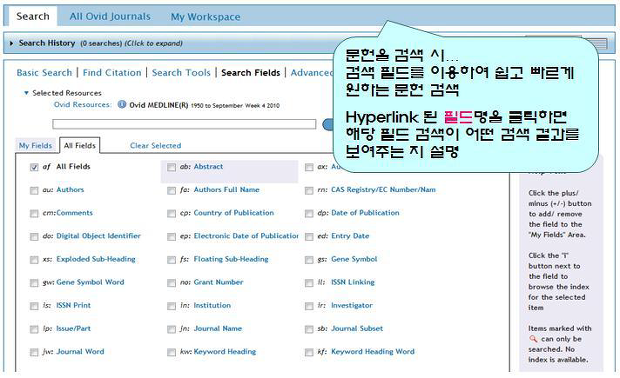Check the jn Journal Name checkbox
620x378 pixels.
click(171, 329)
